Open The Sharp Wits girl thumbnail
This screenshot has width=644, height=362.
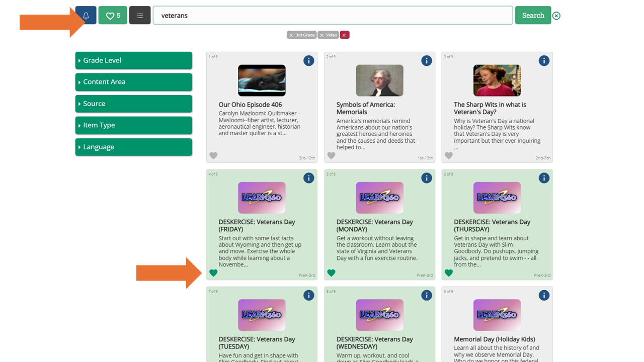point(497,80)
